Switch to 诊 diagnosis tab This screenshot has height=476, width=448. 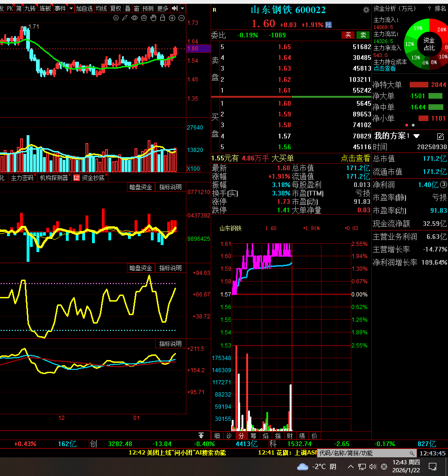coord(229,436)
